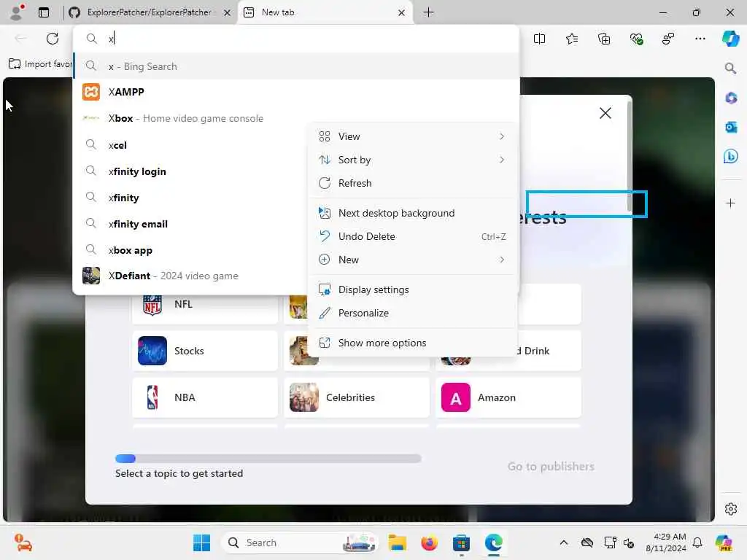Choose the Xbox home console suggestion
The width and height of the screenshot is (747, 560).
[x=190, y=118]
